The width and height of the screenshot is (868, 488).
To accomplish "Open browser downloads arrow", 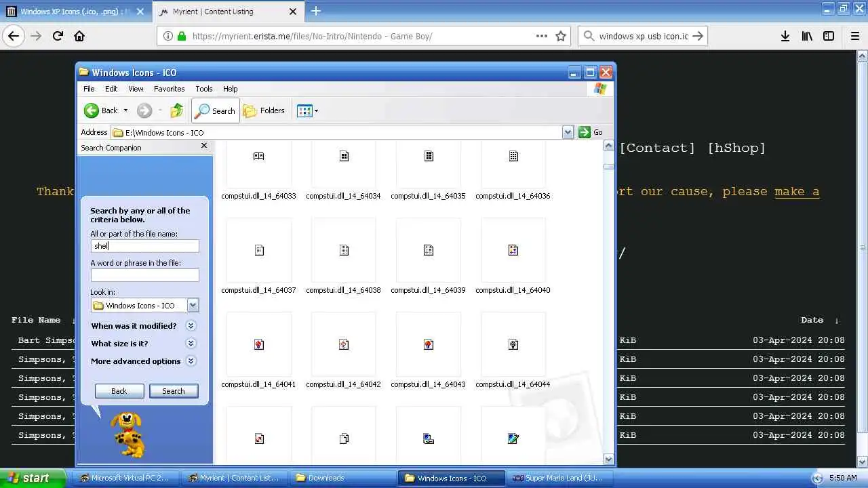I will [785, 36].
